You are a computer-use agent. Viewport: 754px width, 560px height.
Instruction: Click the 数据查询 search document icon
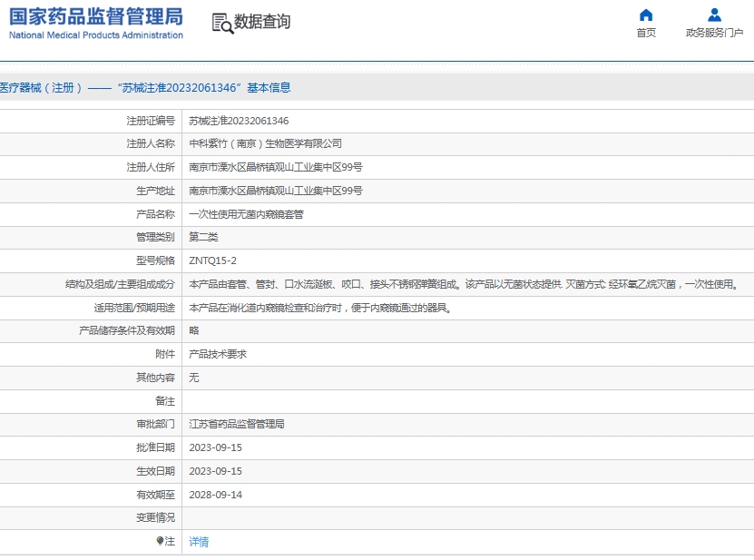point(222,23)
